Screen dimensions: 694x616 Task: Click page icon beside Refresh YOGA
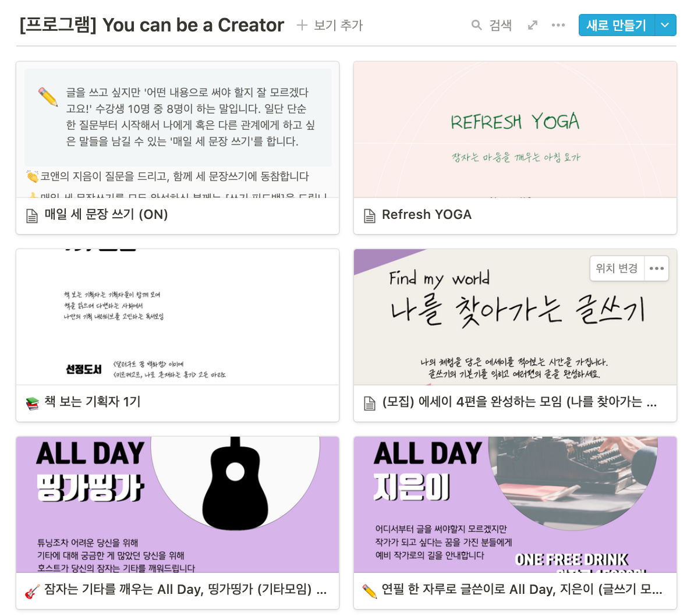pyautogui.click(x=370, y=215)
